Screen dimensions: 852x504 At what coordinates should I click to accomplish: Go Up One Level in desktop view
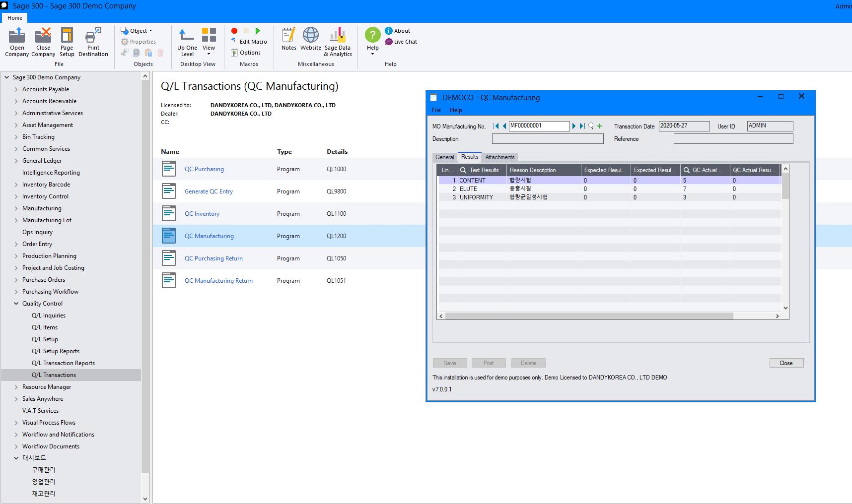(187, 42)
